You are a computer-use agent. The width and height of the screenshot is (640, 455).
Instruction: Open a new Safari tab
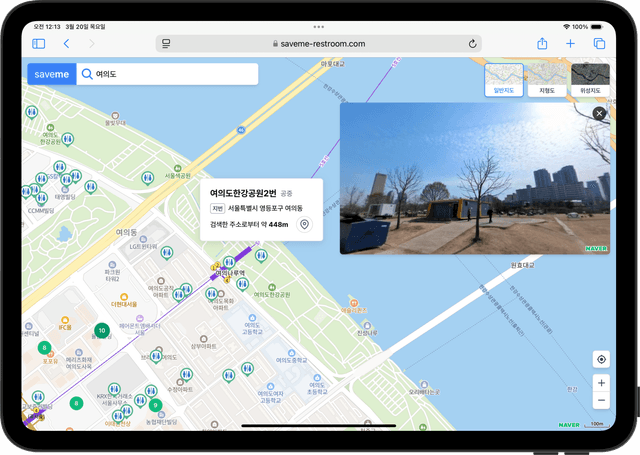click(570, 44)
